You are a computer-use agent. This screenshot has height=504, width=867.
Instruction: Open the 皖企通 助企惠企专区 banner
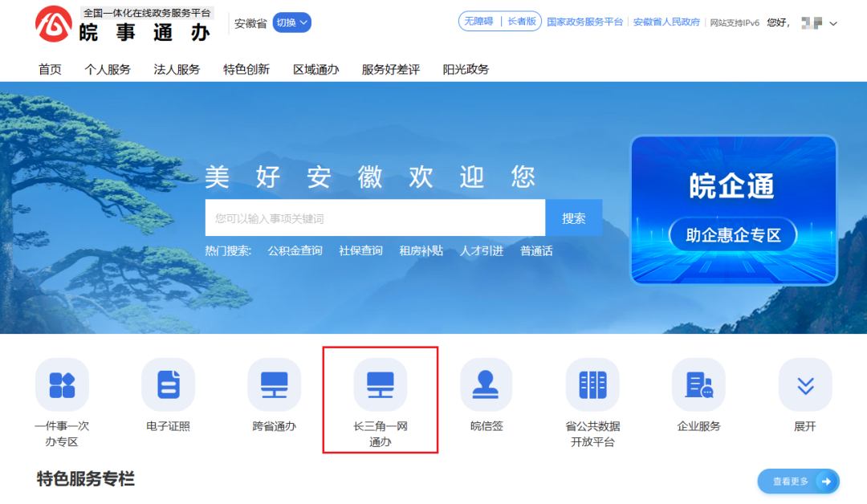pyautogui.click(x=733, y=210)
